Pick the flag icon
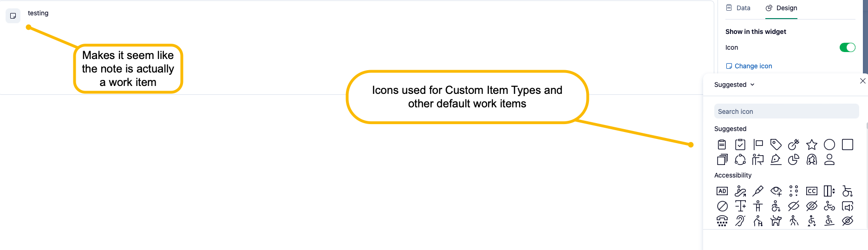This screenshot has height=250, width=868. click(x=758, y=145)
